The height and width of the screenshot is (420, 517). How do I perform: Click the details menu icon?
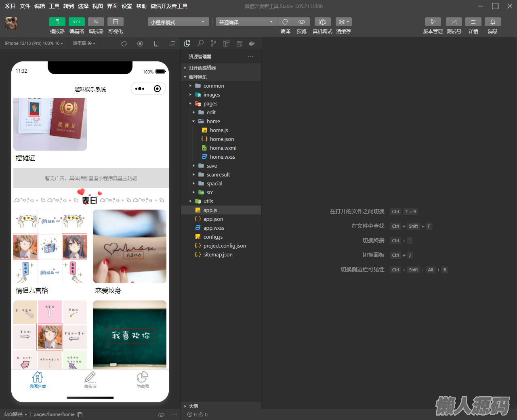[473, 22]
